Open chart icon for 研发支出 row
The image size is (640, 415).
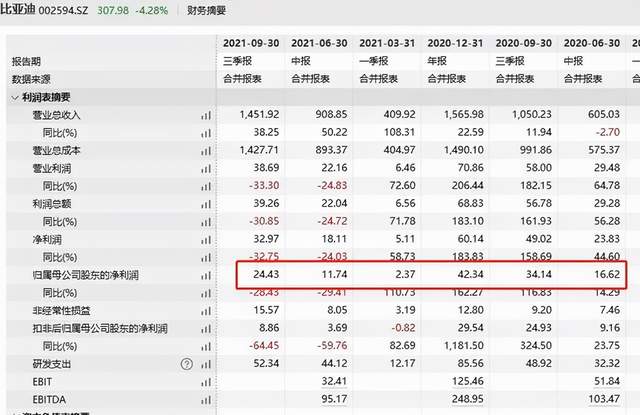point(206,364)
